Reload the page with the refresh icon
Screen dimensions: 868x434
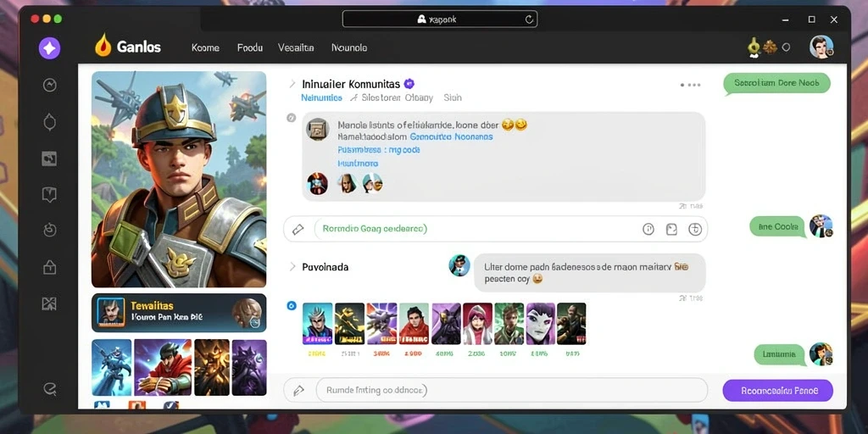(x=529, y=19)
